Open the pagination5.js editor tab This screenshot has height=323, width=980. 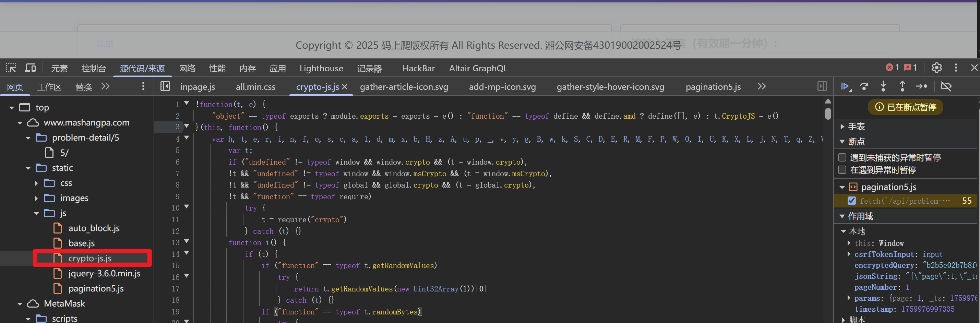click(x=713, y=87)
